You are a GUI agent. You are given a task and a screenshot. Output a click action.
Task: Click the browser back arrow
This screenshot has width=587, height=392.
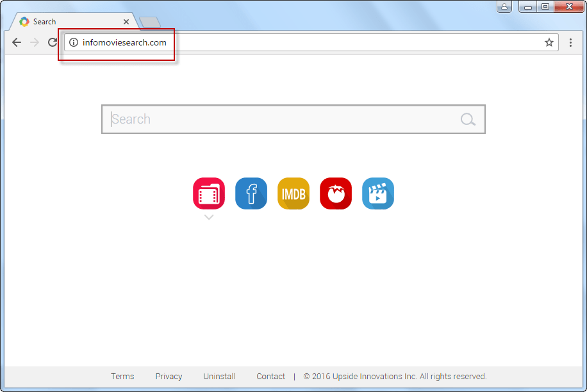(x=17, y=42)
